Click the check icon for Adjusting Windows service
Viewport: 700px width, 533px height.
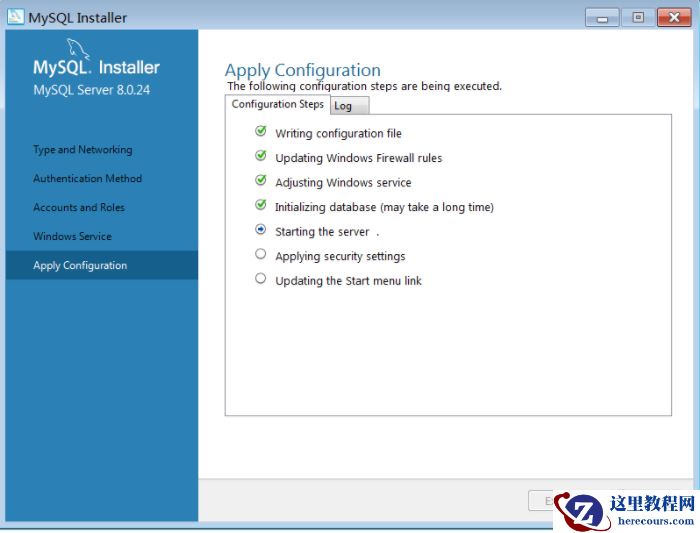[261, 180]
